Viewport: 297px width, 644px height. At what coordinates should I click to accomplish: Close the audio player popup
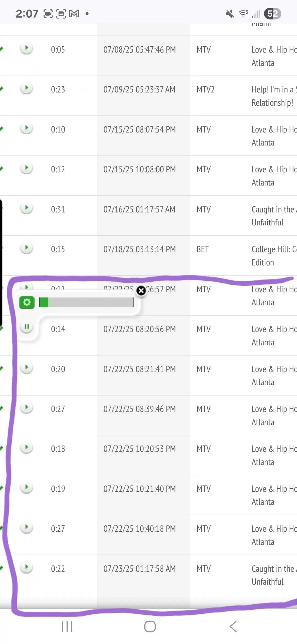(141, 291)
